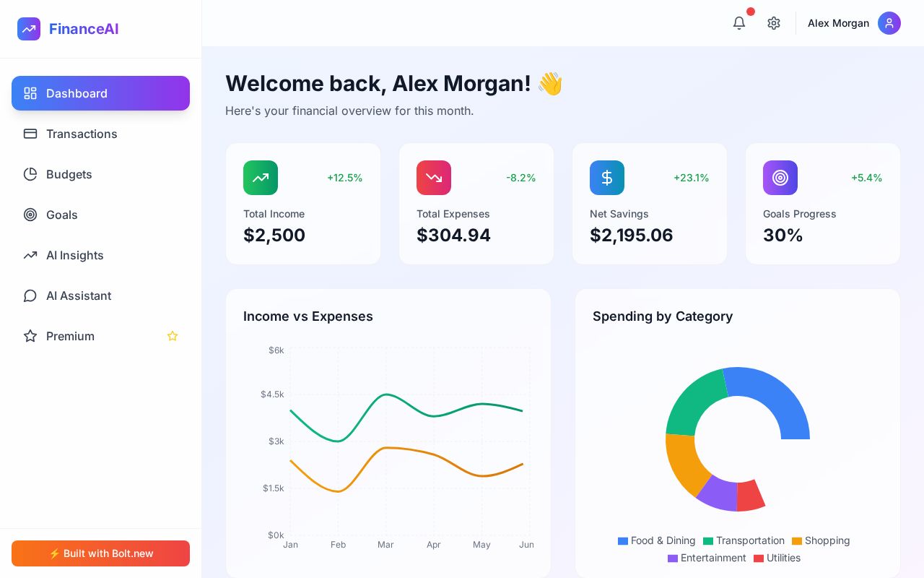Click the yellow star beside Premium
The height and width of the screenshot is (578, 924).
coord(173,336)
